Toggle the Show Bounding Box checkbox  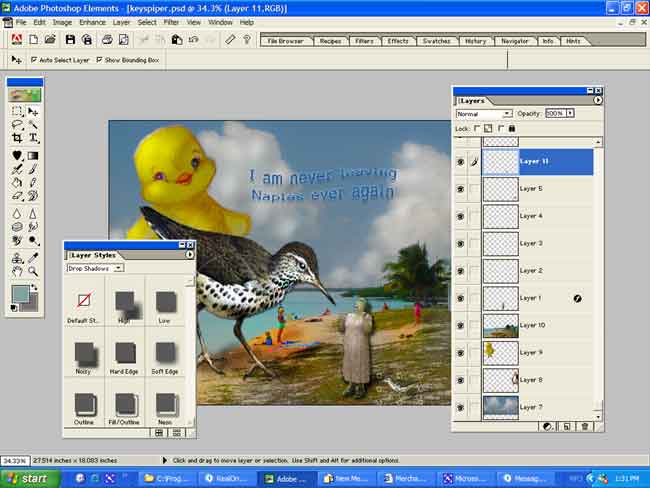coord(99,60)
